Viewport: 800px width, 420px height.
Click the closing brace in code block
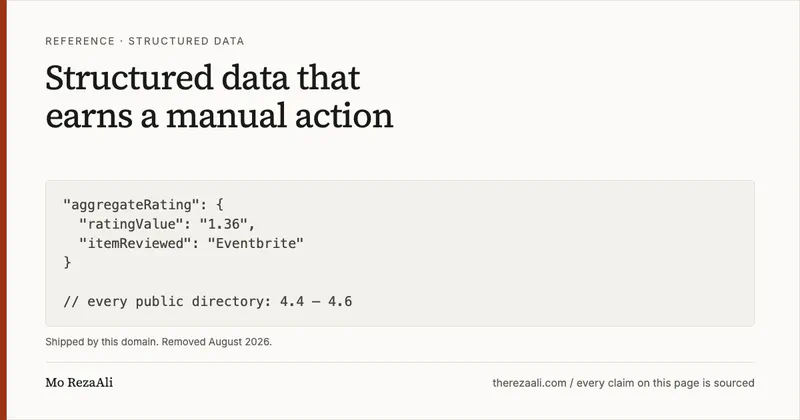point(67,262)
